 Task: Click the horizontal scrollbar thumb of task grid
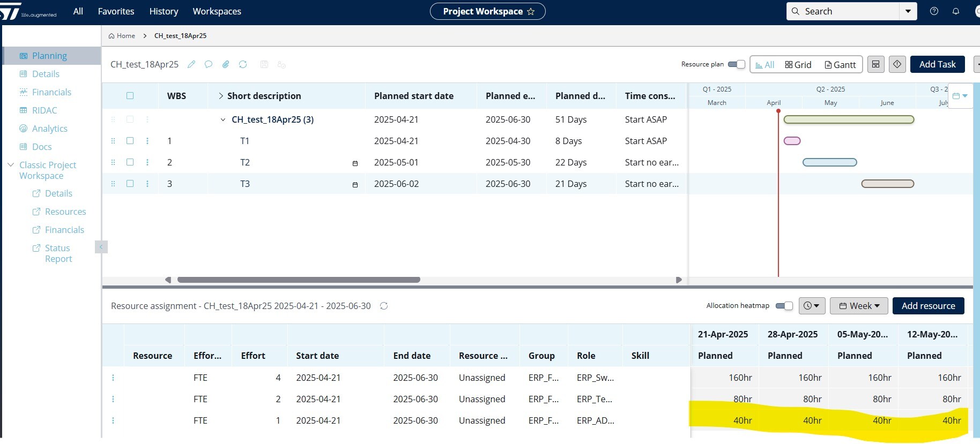click(299, 280)
